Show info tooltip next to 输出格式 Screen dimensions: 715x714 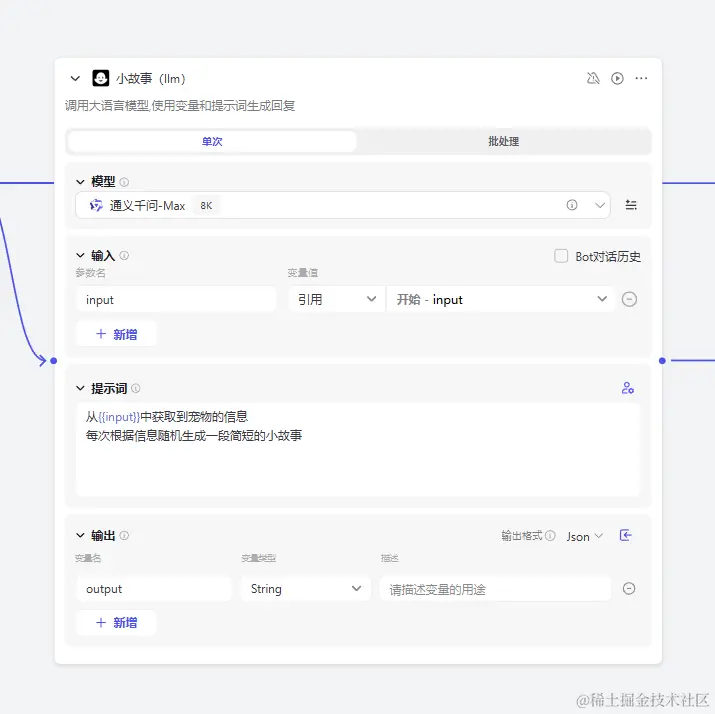pyautogui.click(x=550, y=536)
